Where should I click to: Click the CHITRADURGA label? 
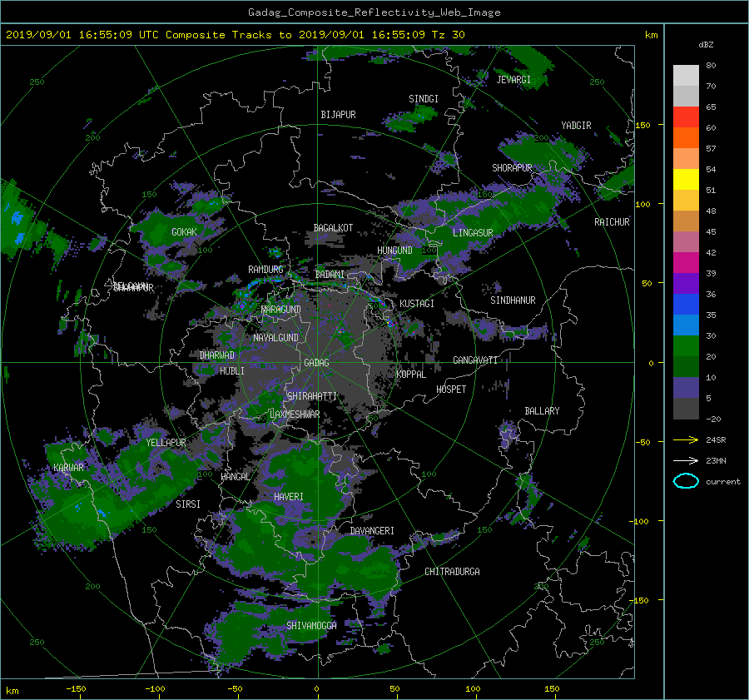click(x=452, y=572)
